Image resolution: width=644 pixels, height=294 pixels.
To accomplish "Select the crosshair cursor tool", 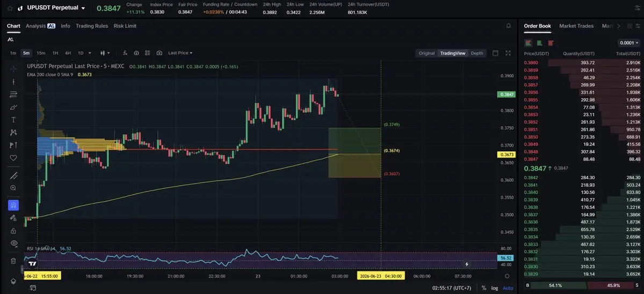I will (13, 69).
